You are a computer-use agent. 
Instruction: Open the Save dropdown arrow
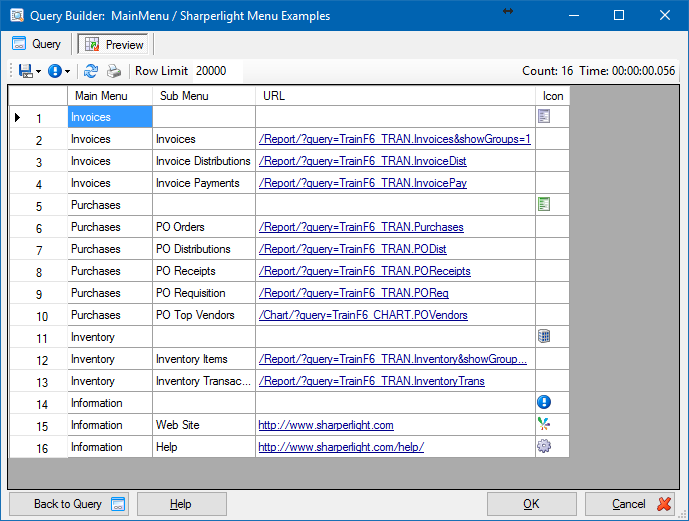pyautogui.click(x=39, y=71)
